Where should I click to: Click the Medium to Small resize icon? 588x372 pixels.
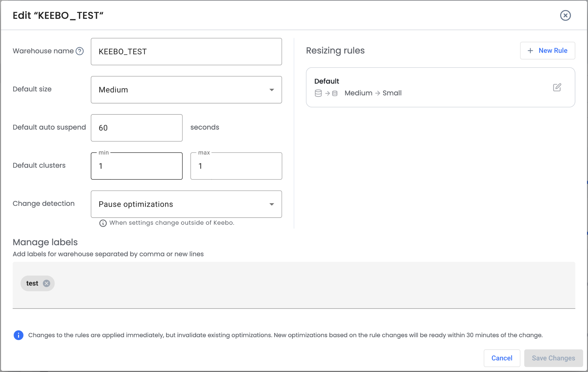coord(326,93)
